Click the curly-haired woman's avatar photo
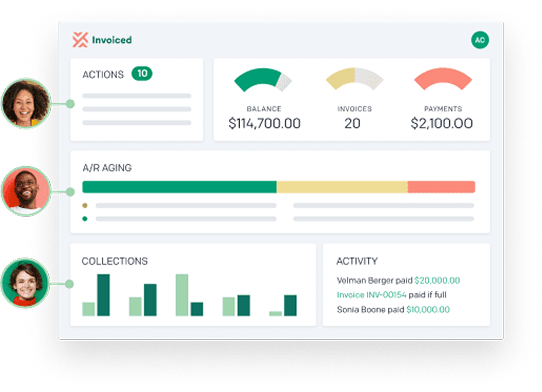The width and height of the screenshot is (542, 392). 26,103
